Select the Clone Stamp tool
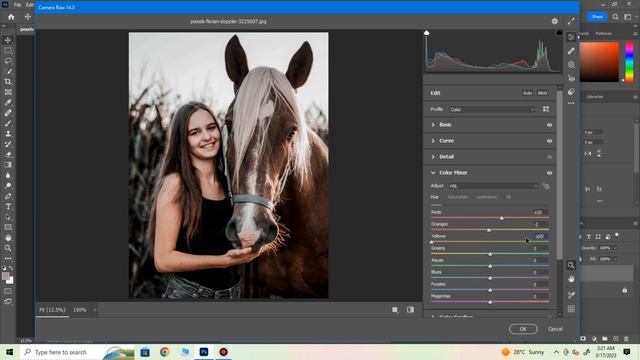The height and width of the screenshot is (360, 640). click(8, 133)
